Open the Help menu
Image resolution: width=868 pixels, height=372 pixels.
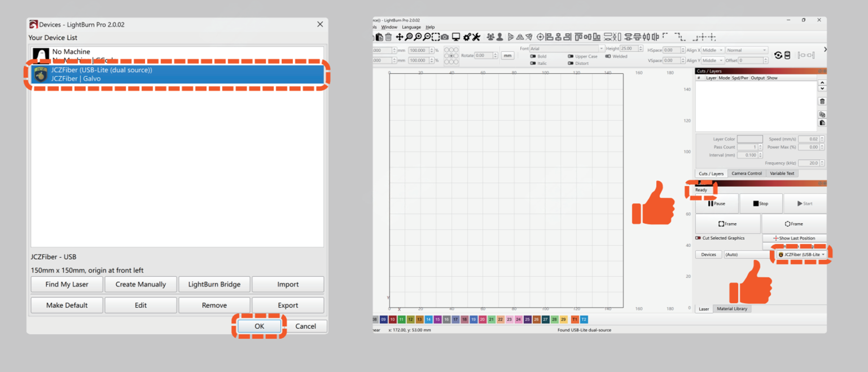point(430,27)
